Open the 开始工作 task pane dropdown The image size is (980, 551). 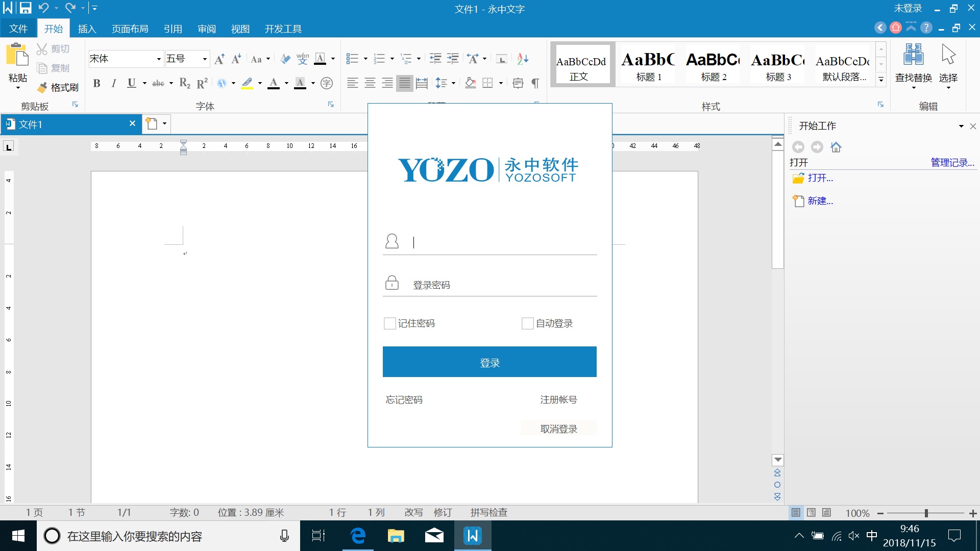(961, 126)
